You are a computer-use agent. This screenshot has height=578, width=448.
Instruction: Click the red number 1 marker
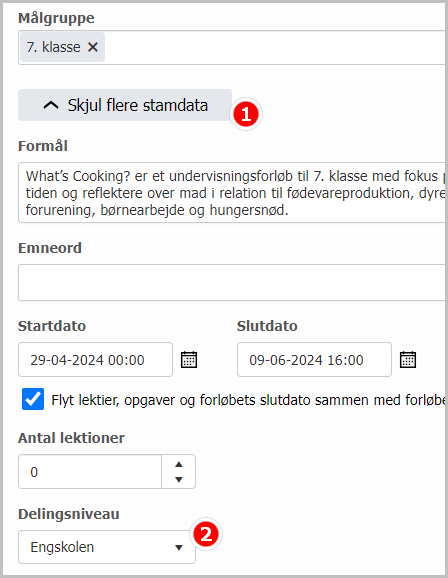246,114
